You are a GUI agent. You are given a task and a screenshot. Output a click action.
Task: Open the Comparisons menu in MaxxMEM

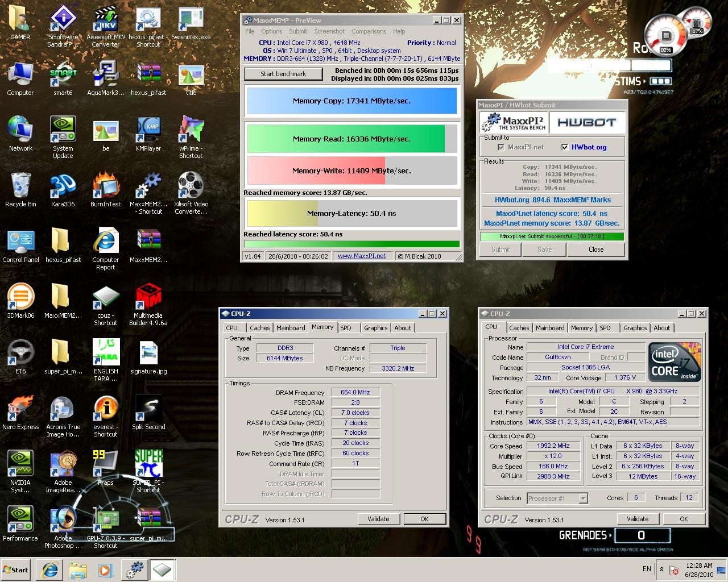(x=369, y=31)
